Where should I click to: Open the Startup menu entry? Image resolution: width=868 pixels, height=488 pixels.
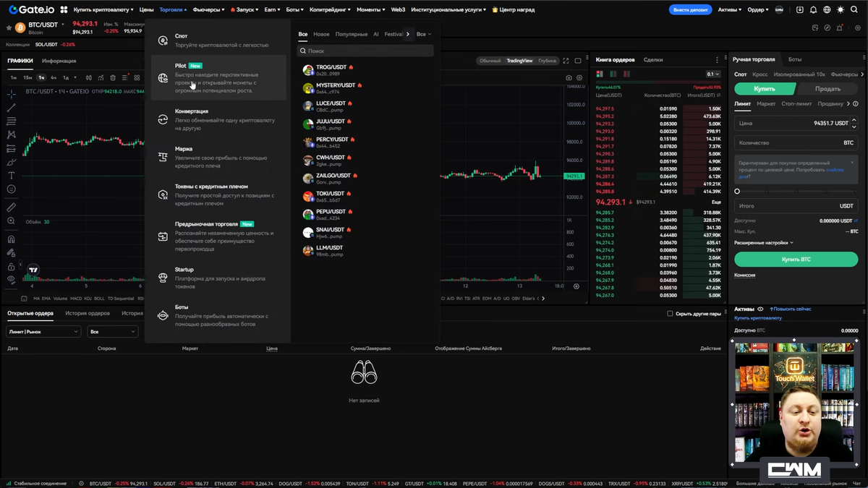[x=220, y=278]
